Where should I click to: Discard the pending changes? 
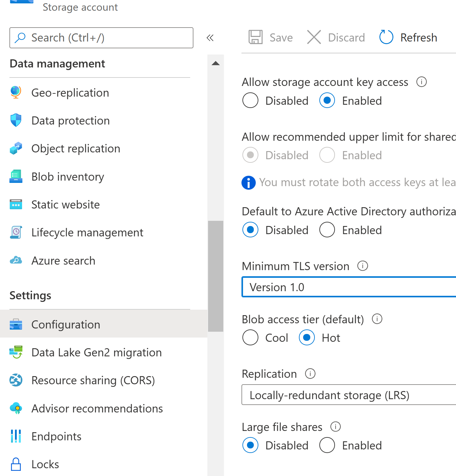pos(336,37)
